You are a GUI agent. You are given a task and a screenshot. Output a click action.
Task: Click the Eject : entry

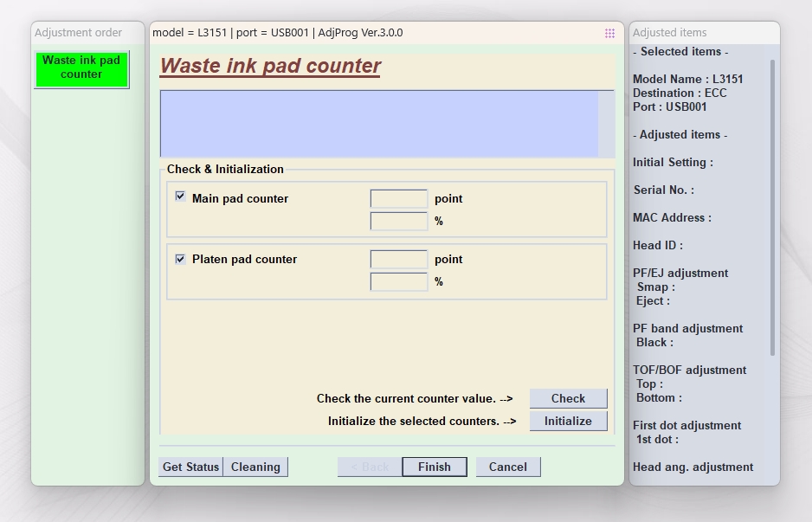point(653,301)
